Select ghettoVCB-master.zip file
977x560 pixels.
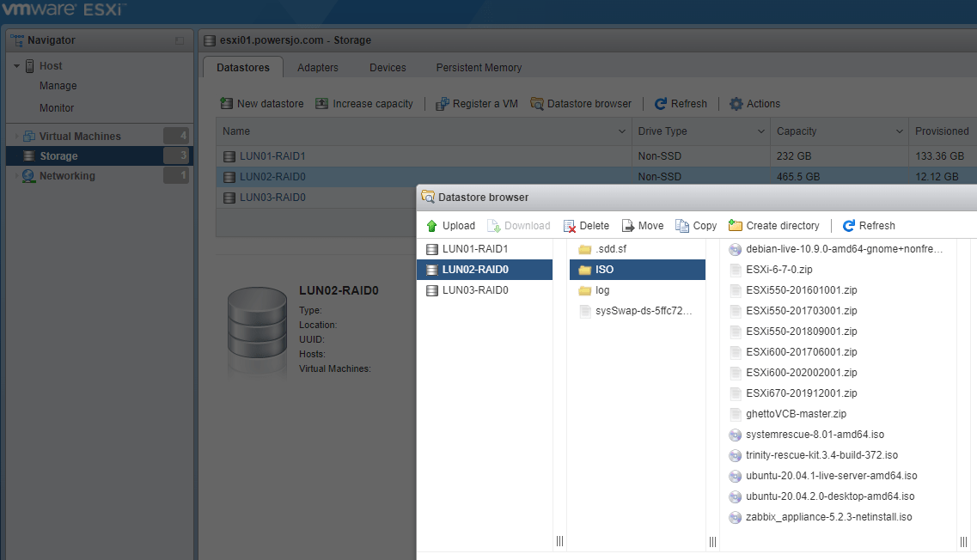click(x=788, y=414)
